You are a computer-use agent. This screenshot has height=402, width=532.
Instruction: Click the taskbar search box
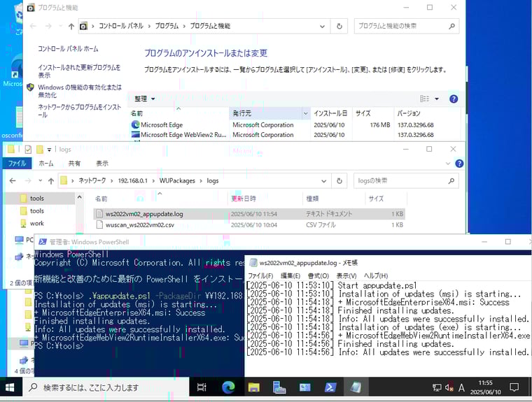pyautogui.click(x=106, y=387)
